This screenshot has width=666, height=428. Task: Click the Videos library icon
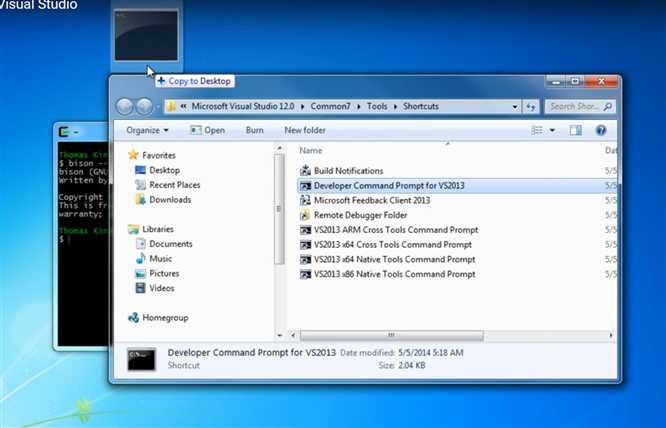pos(141,288)
